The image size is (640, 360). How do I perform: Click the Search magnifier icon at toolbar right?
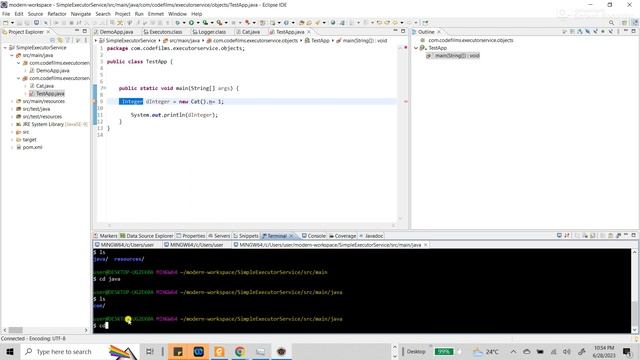click(x=611, y=23)
